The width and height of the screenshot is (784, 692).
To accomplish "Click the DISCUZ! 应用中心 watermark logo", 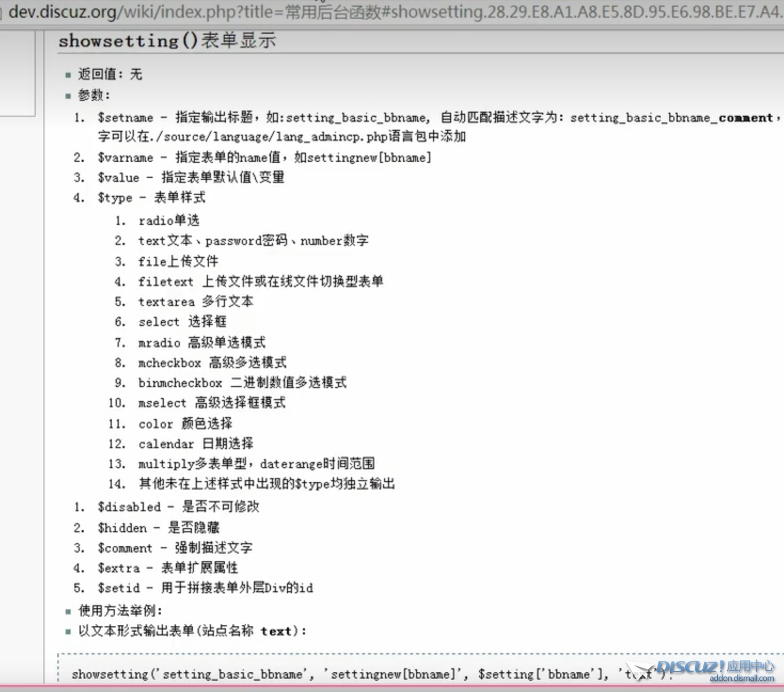I will pyautogui.click(x=716, y=666).
